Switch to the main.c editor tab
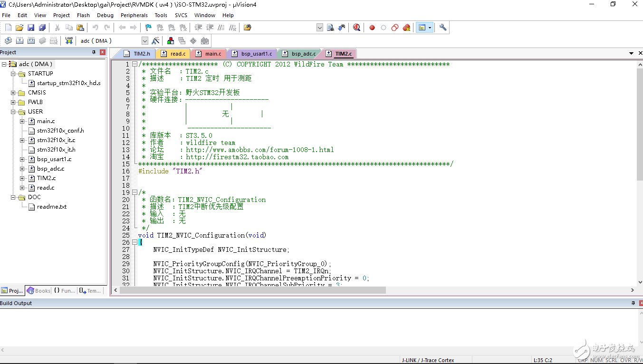Image resolution: width=643 pixels, height=364 pixels. [209, 54]
